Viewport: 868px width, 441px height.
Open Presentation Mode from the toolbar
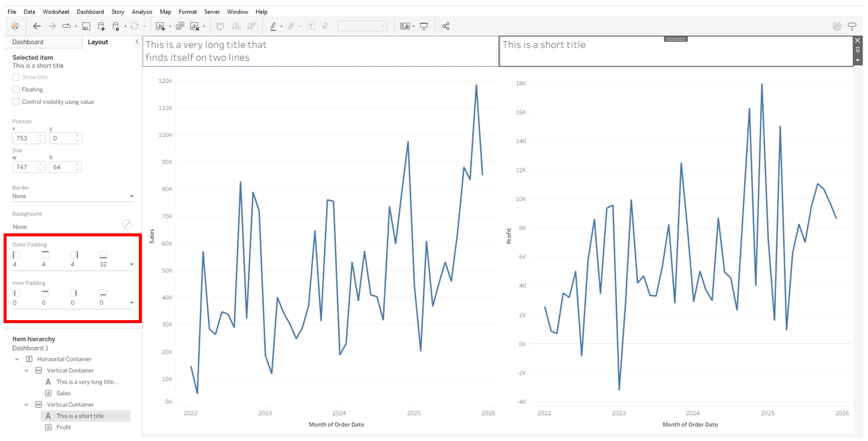(424, 26)
